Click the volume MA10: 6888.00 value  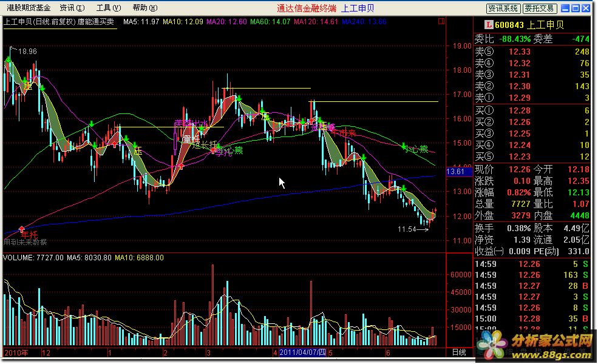point(139,258)
